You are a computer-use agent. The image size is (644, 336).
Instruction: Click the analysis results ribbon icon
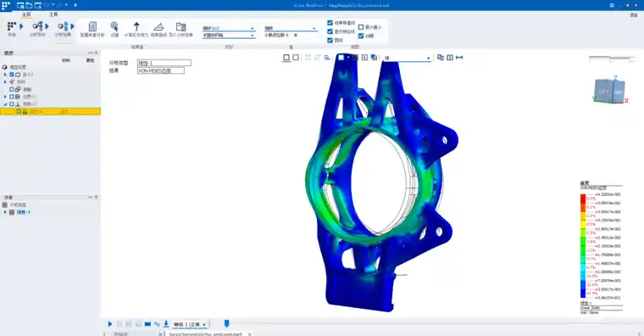point(63,26)
